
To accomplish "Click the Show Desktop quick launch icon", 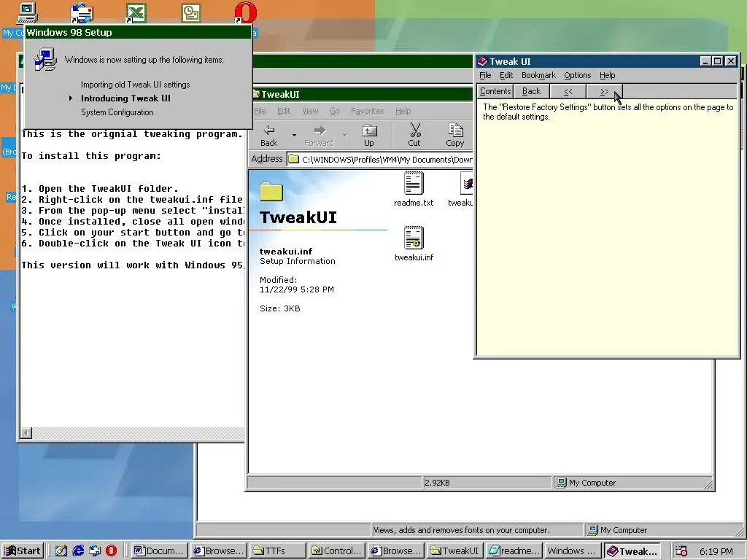I will 61,551.
